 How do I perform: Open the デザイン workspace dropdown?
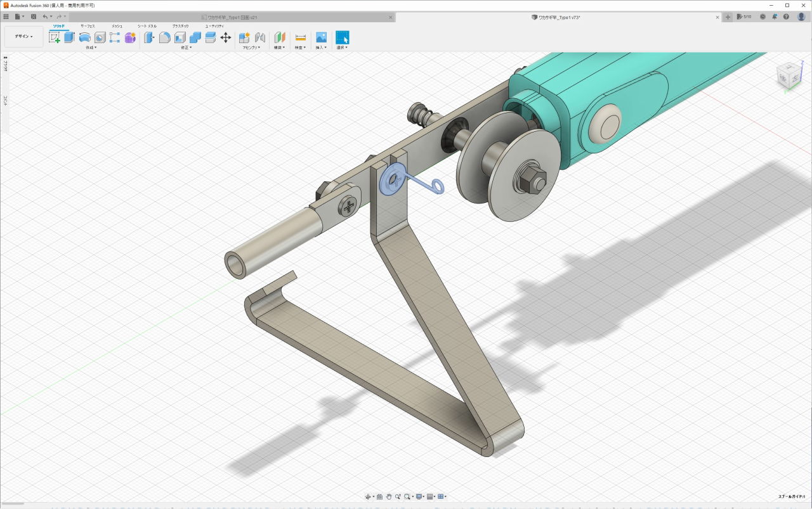pos(24,37)
